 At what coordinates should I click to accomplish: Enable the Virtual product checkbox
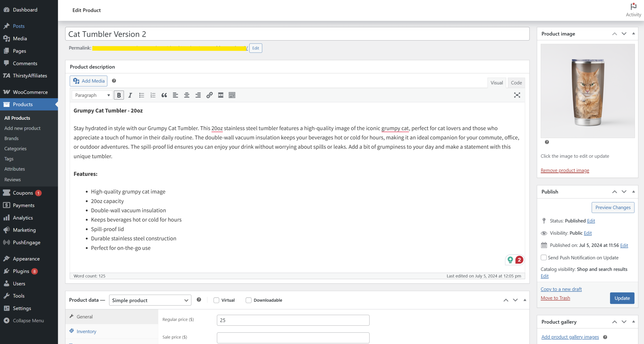216,300
